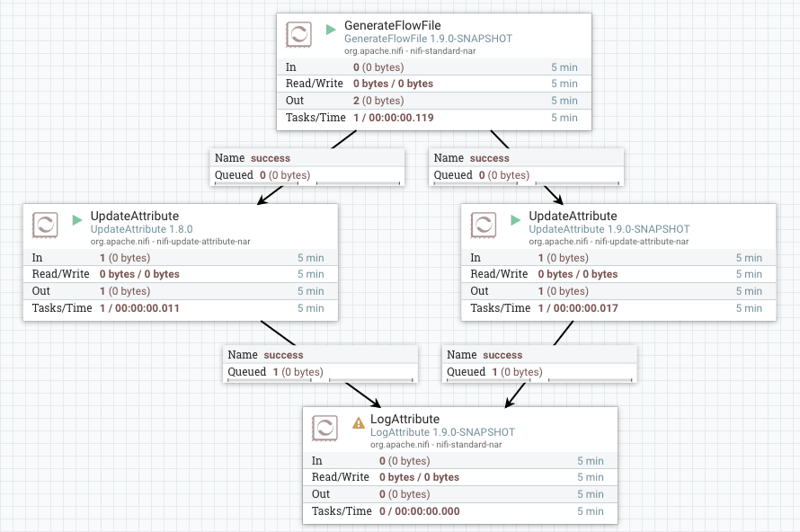Screen dimensions: 800x532
Task: Click the UpdateAttribute 1.9.0-SNAPSHOT processor icon
Action: (484, 225)
